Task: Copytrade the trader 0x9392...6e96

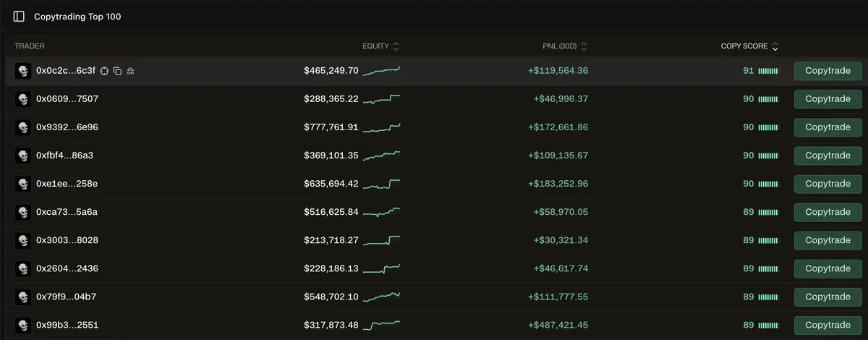Action: click(827, 127)
